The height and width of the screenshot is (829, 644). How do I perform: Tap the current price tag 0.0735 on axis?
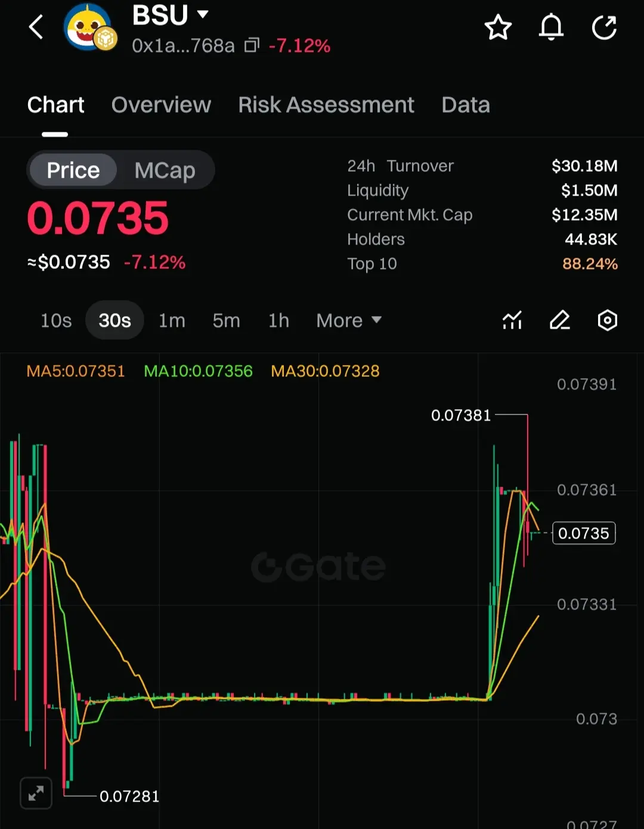coord(584,533)
